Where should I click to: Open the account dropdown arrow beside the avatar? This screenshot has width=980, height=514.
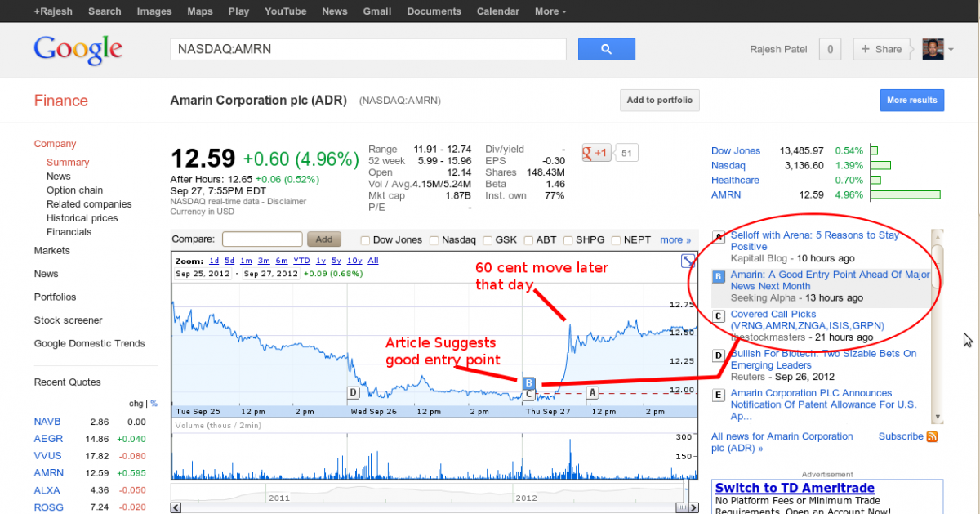[951, 50]
